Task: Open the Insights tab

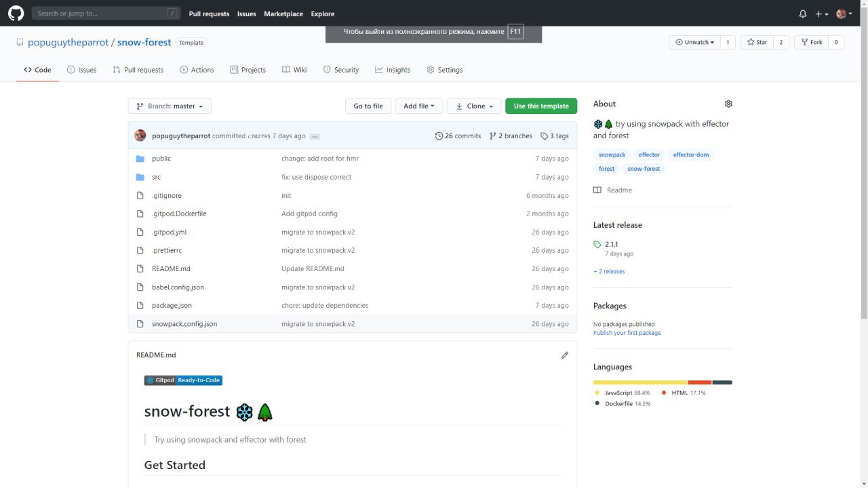Action: coord(393,70)
